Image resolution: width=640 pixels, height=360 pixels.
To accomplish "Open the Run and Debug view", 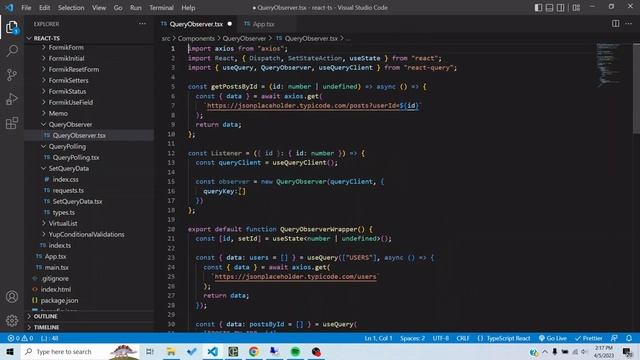I will [x=12, y=99].
